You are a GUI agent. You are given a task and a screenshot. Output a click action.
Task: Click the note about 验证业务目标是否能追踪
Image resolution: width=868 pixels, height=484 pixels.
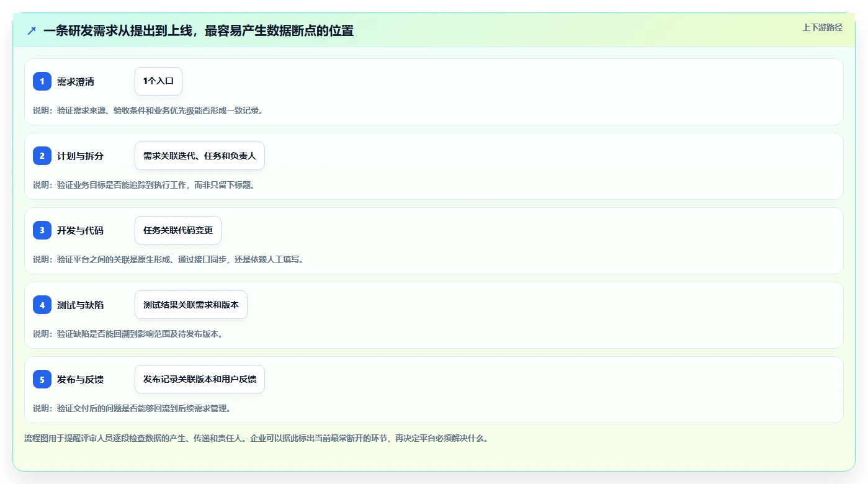tap(144, 185)
